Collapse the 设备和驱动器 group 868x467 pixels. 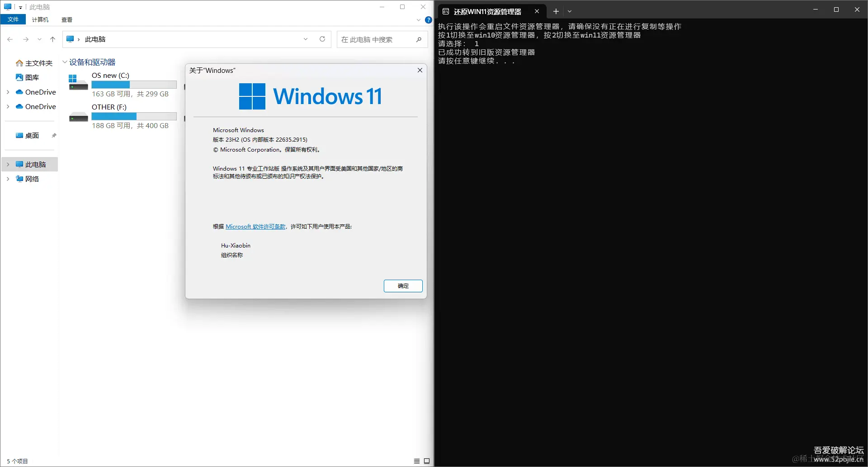(x=65, y=62)
